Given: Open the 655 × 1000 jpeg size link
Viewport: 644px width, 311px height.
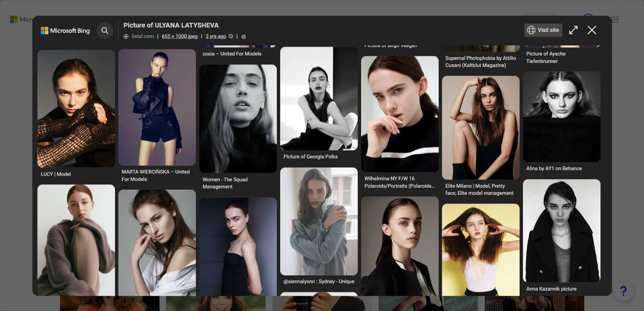Looking at the screenshot, I should 180,36.
